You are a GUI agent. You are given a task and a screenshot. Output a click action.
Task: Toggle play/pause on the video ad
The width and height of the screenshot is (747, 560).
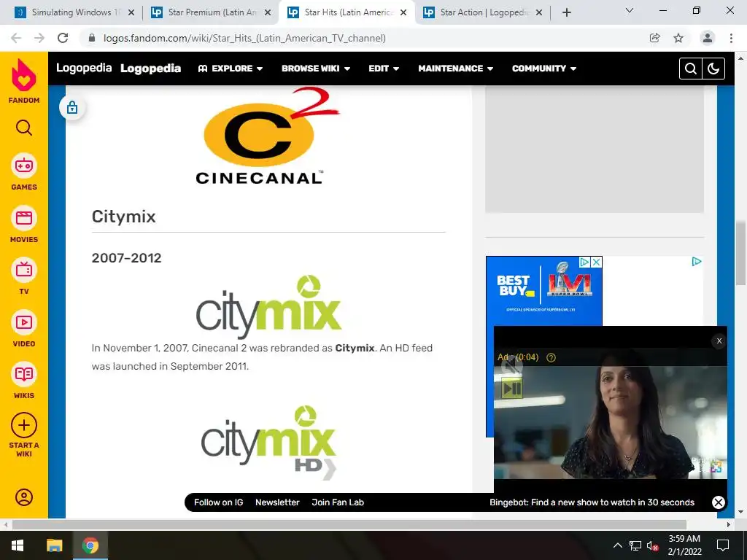[512, 389]
